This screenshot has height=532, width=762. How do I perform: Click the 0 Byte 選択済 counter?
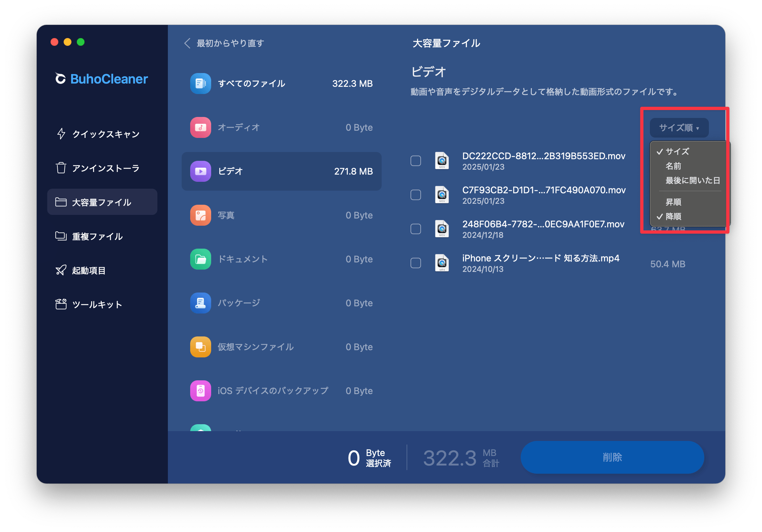point(369,458)
